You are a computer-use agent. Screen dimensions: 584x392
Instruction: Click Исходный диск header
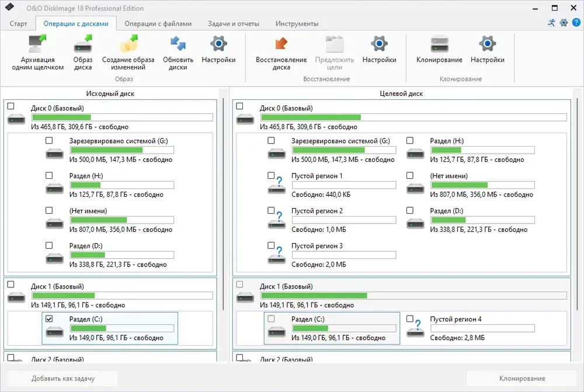[110, 93]
